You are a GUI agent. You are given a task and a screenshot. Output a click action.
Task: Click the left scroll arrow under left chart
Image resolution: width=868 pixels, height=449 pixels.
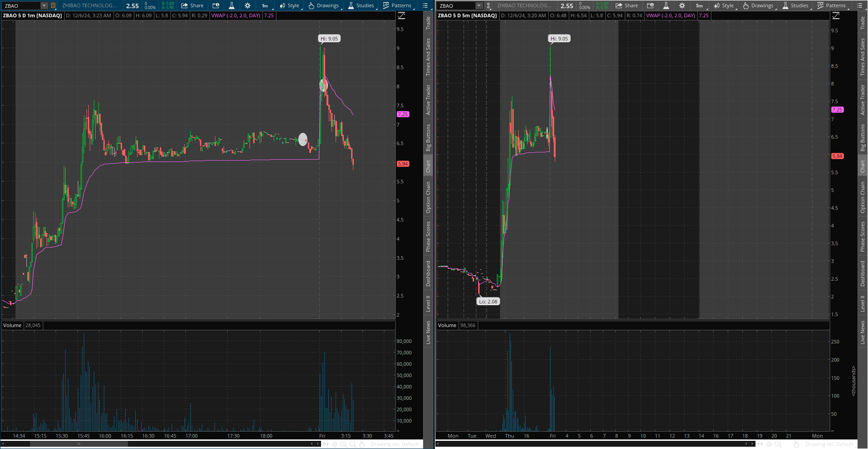(x=3, y=444)
